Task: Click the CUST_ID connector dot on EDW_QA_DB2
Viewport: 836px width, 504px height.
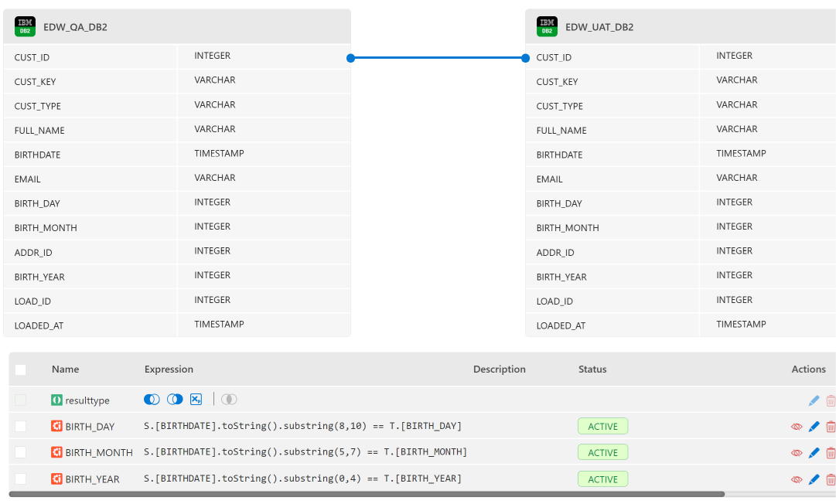Action: [350, 58]
